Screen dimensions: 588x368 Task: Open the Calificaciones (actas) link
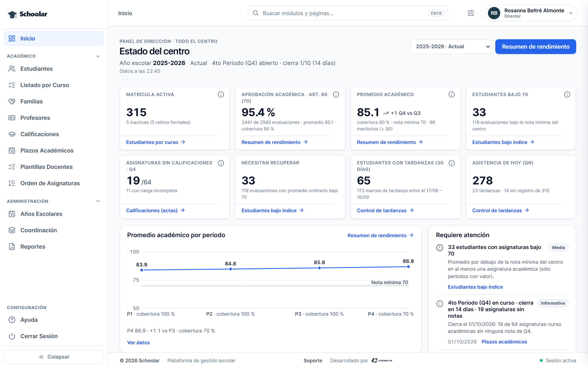(x=155, y=210)
